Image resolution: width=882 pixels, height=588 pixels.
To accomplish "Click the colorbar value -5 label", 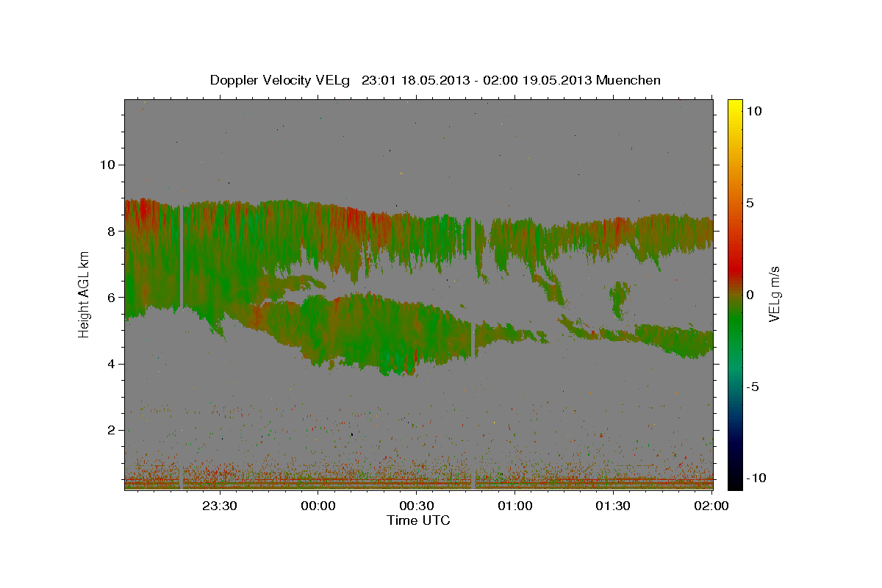I will 753,387.
